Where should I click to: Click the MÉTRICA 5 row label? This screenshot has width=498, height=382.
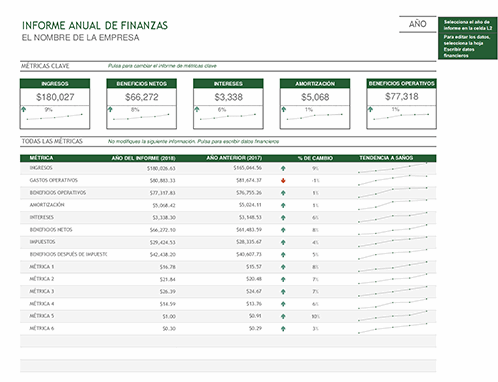point(42,316)
